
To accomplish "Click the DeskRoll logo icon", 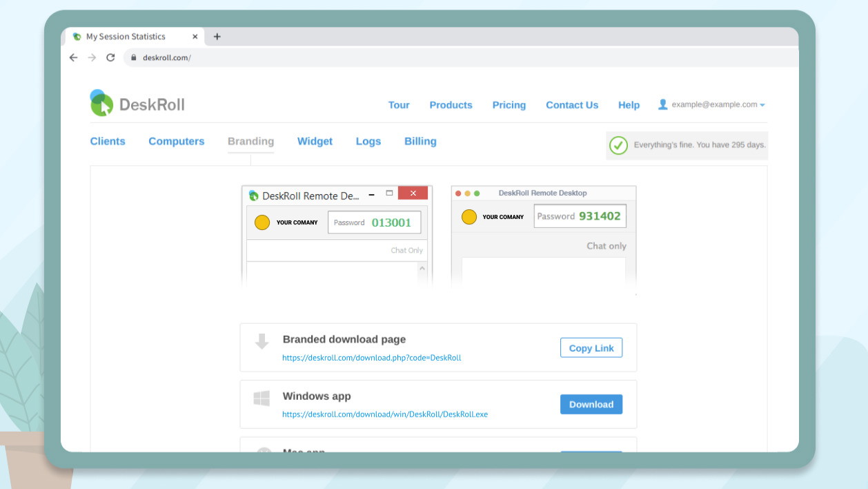I will (101, 104).
